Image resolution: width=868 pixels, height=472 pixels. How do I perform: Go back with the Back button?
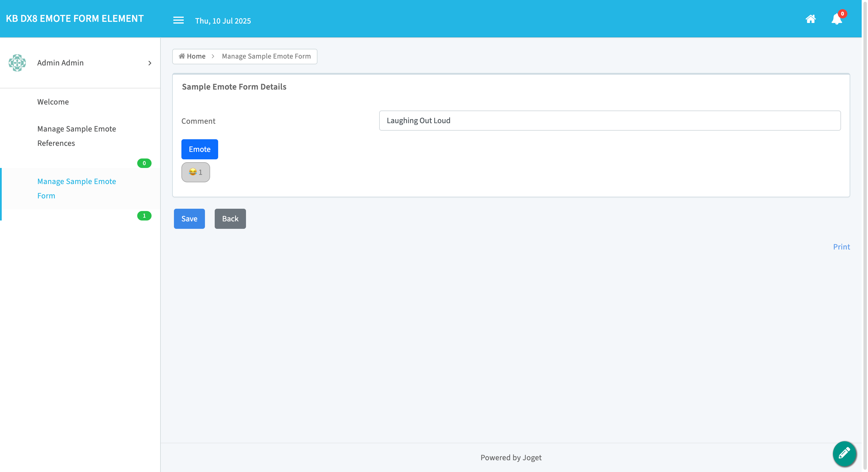coord(230,219)
